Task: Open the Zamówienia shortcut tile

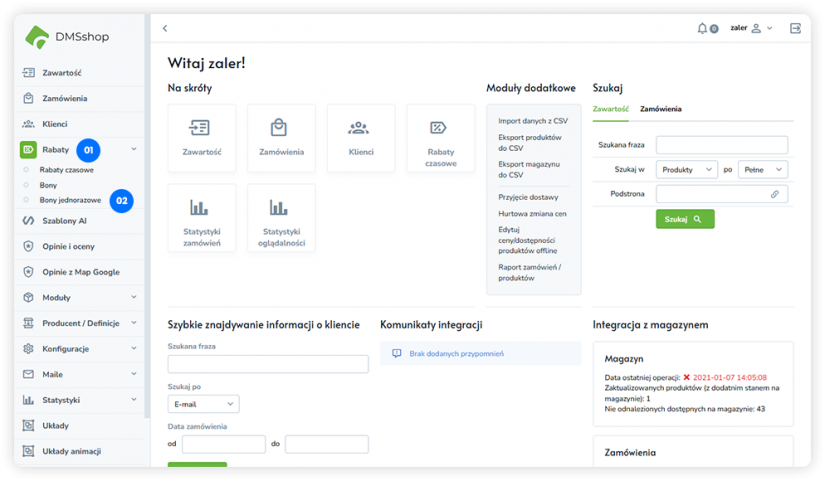Action: (281, 138)
